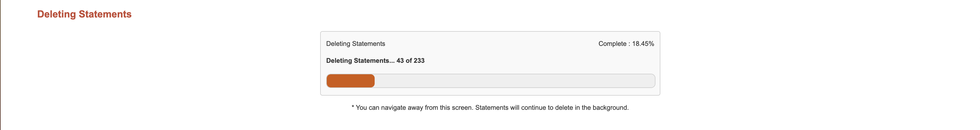Image resolution: width=980 pixels, height=130 pixels.
Task: Click the number 43 in the status line
Action: click(x=400, y=60)
